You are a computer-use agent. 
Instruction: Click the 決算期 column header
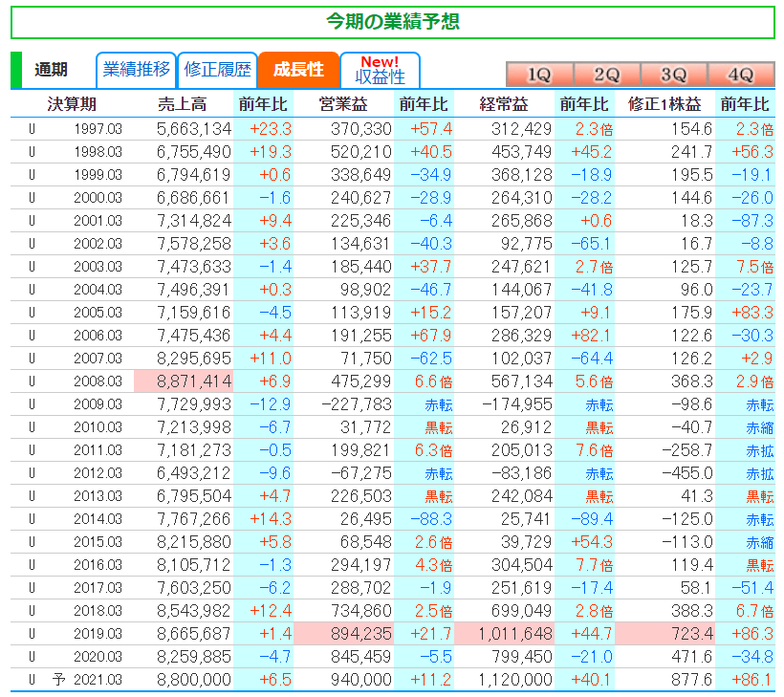(72, 104)
